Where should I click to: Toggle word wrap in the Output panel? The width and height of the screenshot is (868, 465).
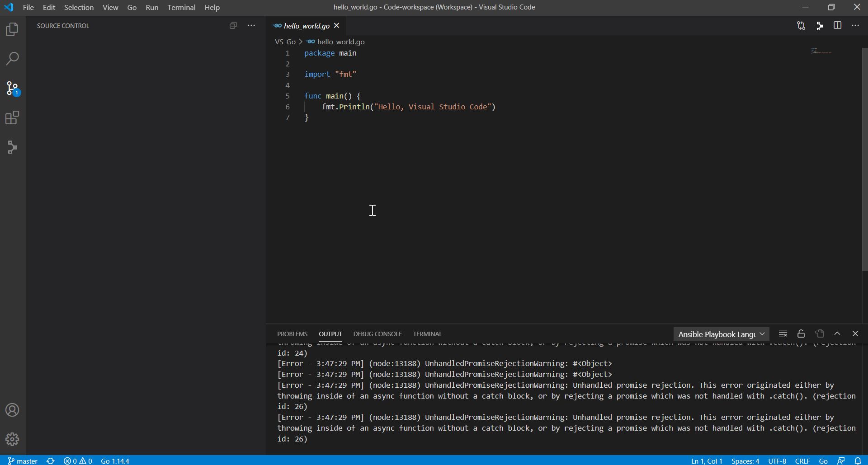click(819, 333)
